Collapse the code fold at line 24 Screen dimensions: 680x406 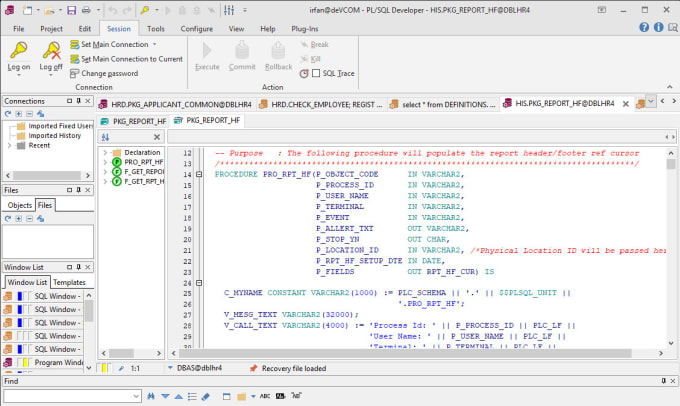(x=199, y=283)
